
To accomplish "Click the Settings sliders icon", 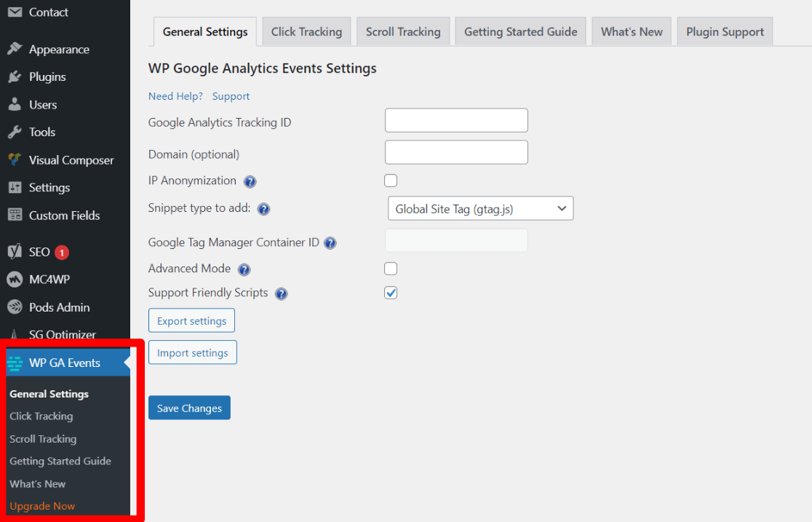I will click(15, 187).
